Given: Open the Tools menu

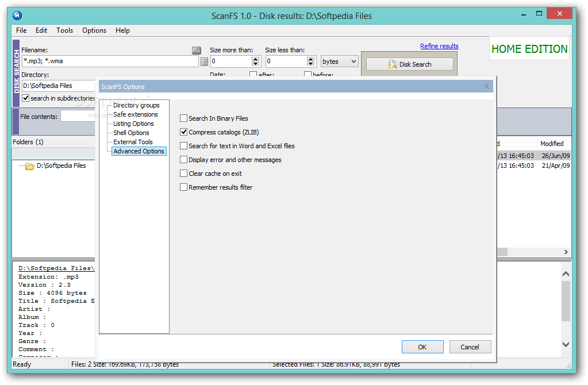Looking at the screenshot, I should coord(64,30).
